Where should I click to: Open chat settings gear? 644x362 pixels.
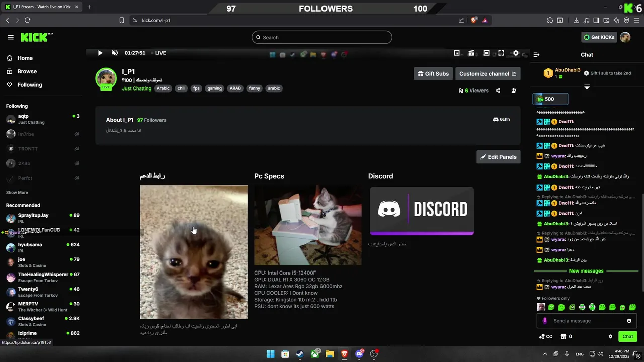coord(610,337)
